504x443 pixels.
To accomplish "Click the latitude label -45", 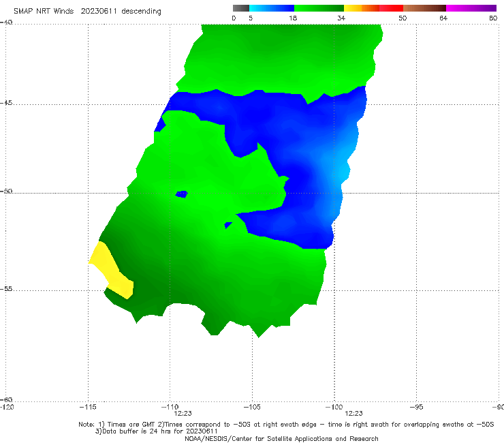I will pyautogui.click(x=6, y=103).
